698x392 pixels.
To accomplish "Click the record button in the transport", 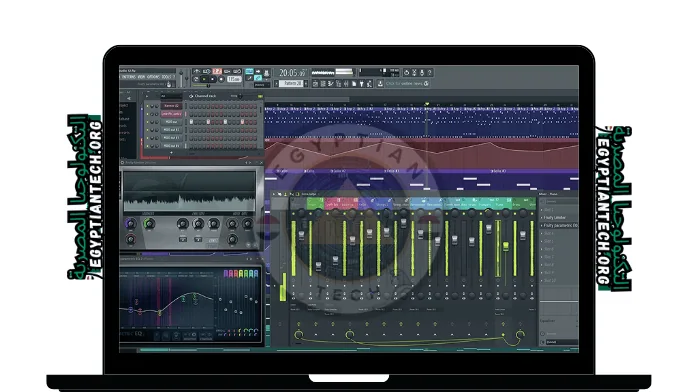I will click(221, 79).
